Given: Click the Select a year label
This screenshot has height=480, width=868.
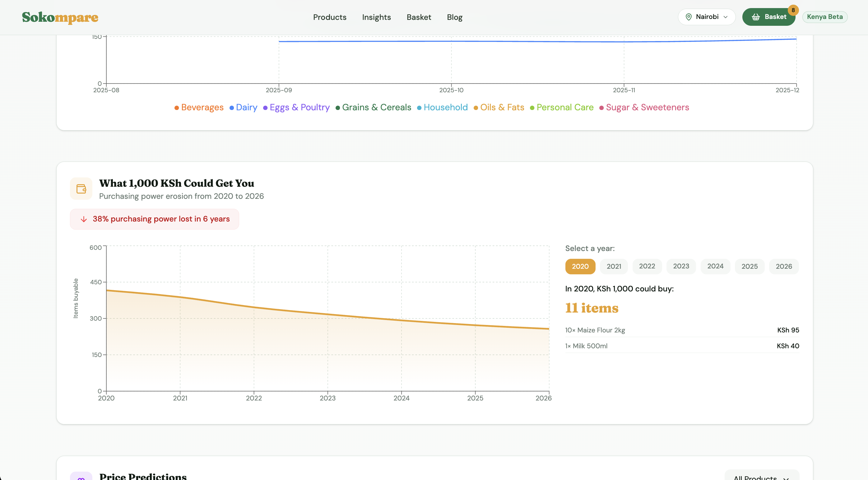Looking at the screenshot, I should click(x=590, y=249).
